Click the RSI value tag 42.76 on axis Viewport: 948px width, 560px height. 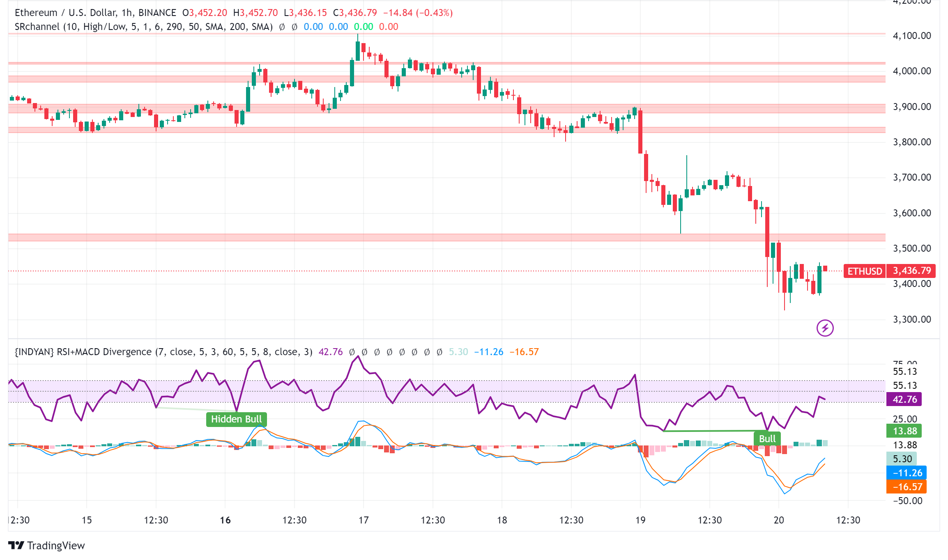(904, 399)
